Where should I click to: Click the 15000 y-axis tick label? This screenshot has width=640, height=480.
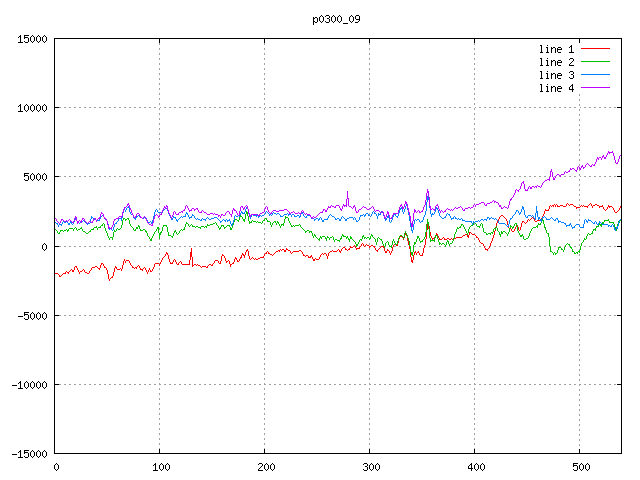tap(32, 39)
